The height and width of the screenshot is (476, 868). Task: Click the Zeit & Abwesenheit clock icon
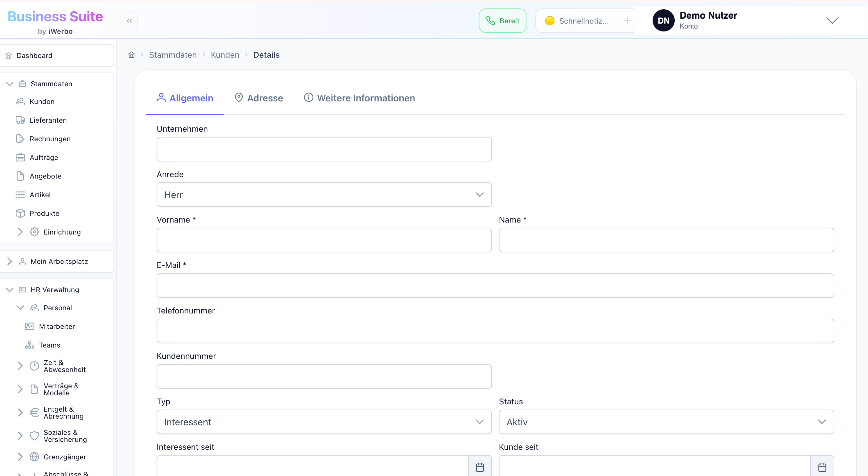point(34,366)
